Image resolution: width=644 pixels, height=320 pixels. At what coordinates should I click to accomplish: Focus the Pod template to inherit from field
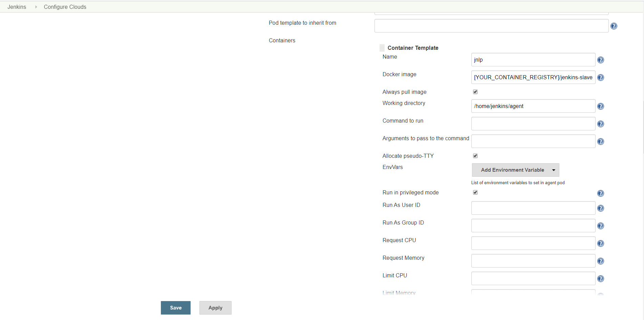point(491,26)
